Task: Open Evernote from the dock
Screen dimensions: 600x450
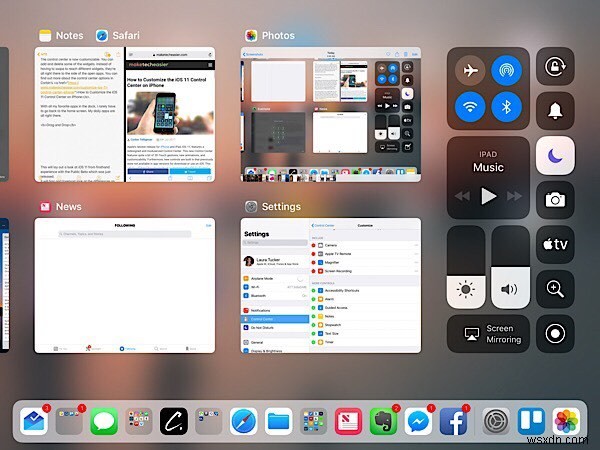Action: 383,421
